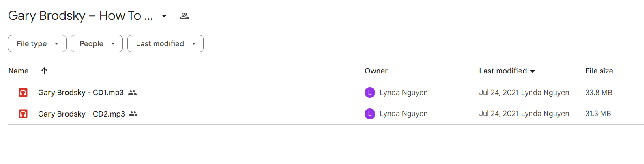Viewport: 644px width, 164px height.
Task: Sort by the Name column header
Action: [x=19, y=71]
